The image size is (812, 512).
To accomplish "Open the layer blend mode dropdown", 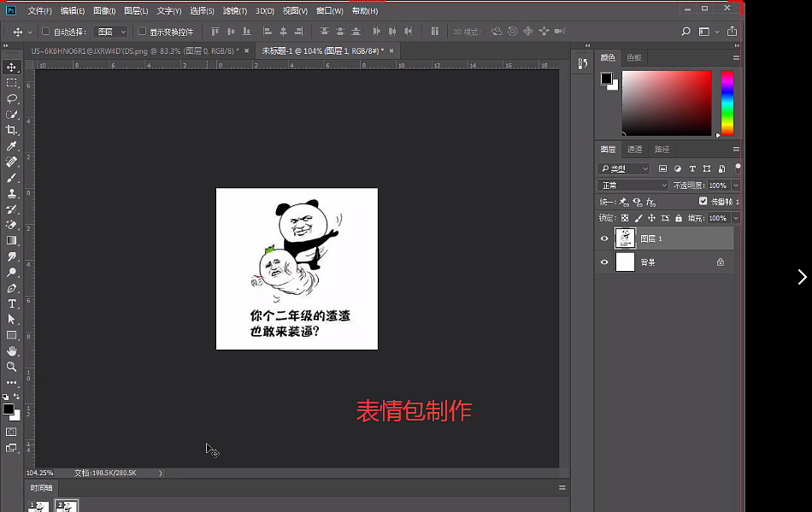I will coord(633,185).
